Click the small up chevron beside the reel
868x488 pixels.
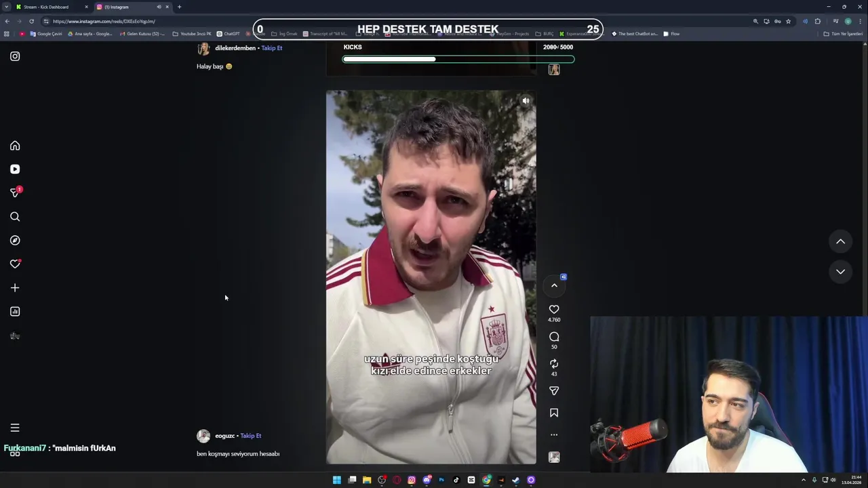[x=554, y=285]
